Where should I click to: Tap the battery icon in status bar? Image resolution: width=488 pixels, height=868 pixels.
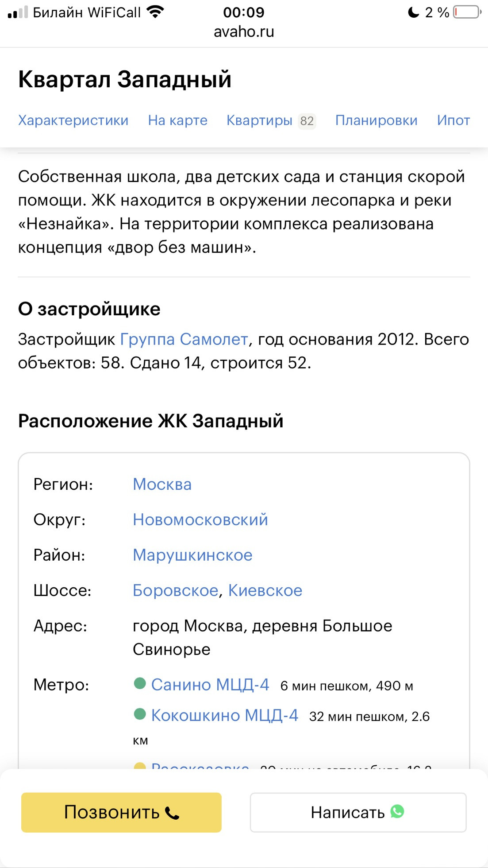pyautogui.click(x=467, y=12)
